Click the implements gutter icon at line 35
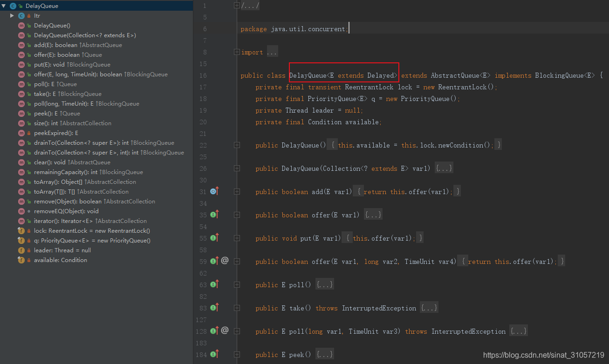Image resolution: width=609 pixels, height=364 pixels. tap(214, 215)
